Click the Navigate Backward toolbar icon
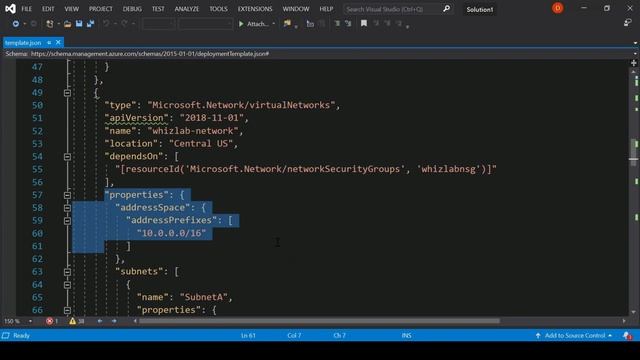640x360 pixels. (16, 24)
